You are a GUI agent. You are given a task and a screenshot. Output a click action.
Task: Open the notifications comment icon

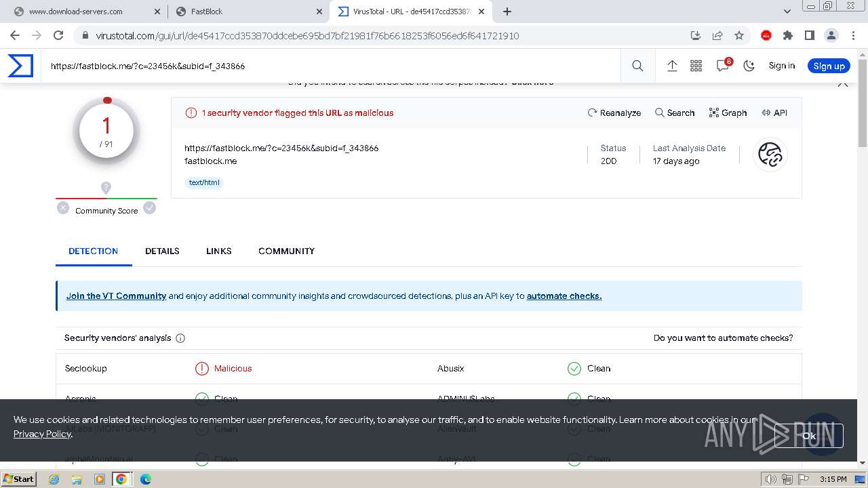(x=724, y=65)
